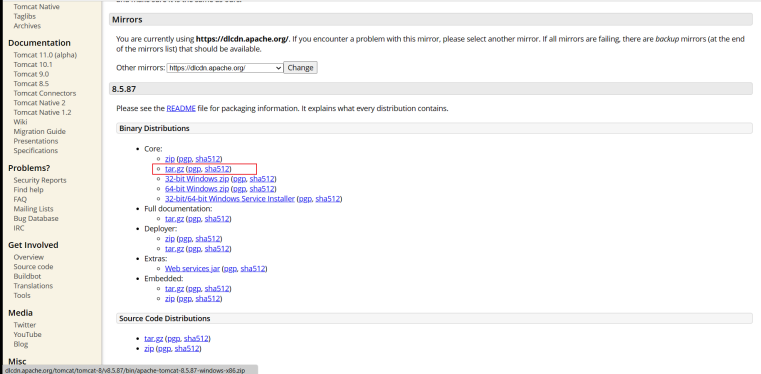Viewport: 761px width, 374px height.
Task: Open sha512 for 64-bit Windows zip
Action: point(262,189)
